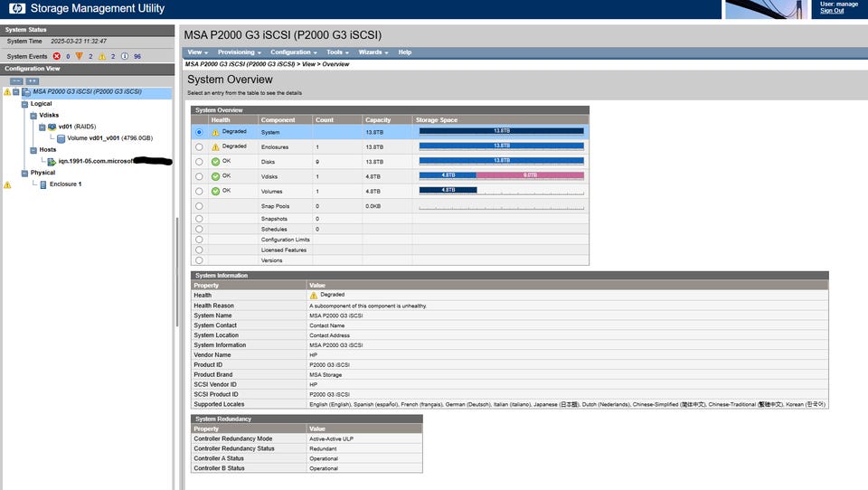Click the warning icon left of Enclosure 1
This screenshot has width=868, height=490.
pyautogui.click(x=7, y=185)
